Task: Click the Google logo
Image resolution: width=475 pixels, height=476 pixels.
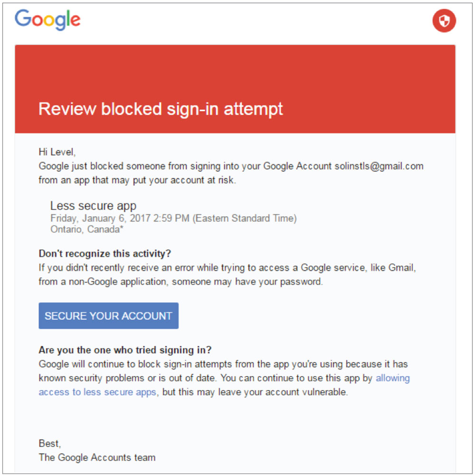Action: 47,19
